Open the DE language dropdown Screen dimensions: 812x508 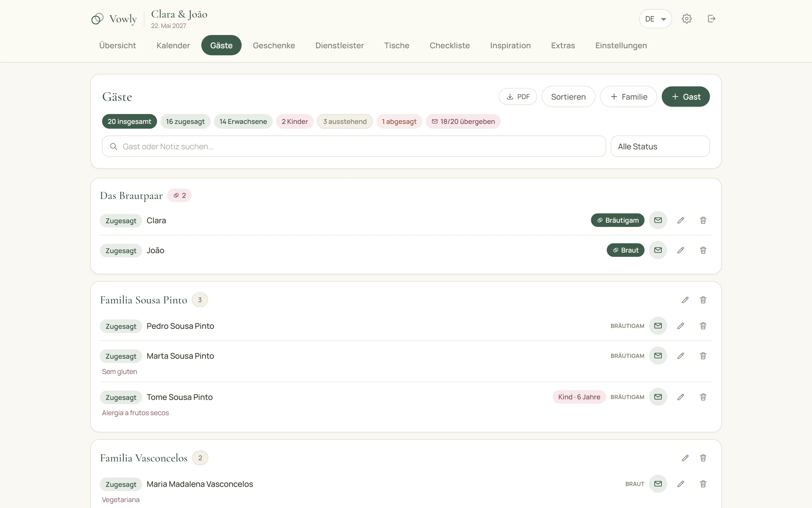(655, 19)
